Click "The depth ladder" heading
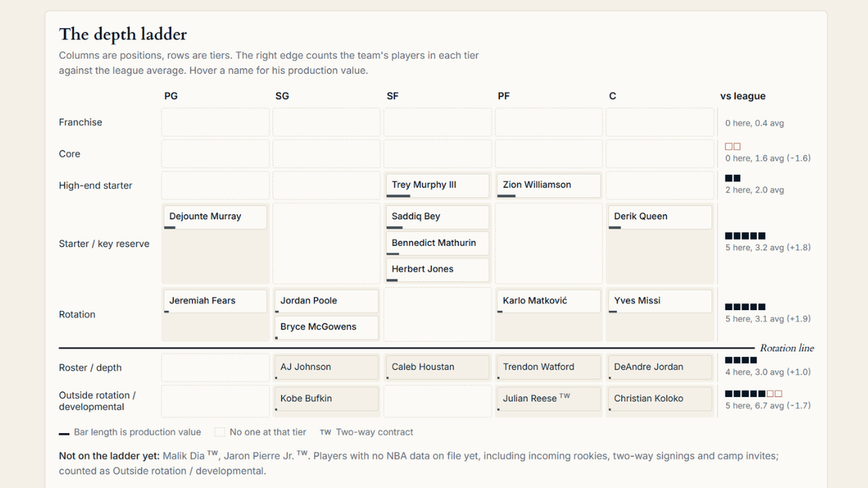Image resolution: width=868 pixels, height=488 pixels. pos(123,34)
